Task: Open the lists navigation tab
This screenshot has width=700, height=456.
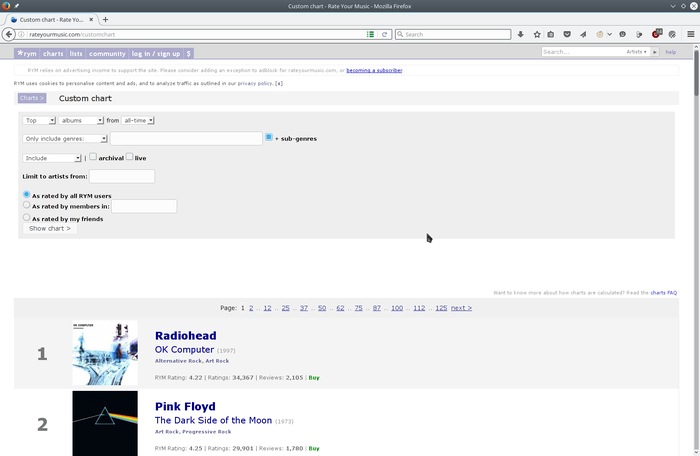Action: point(76,54)
